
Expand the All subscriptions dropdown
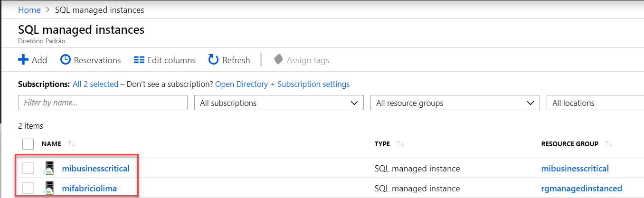(x=279, y=103)
